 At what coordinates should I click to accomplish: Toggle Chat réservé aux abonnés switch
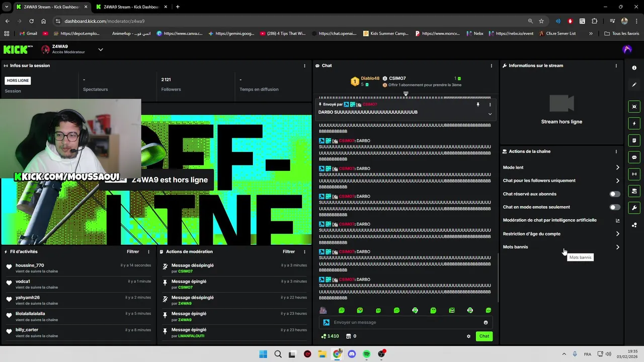click(615, 194)
